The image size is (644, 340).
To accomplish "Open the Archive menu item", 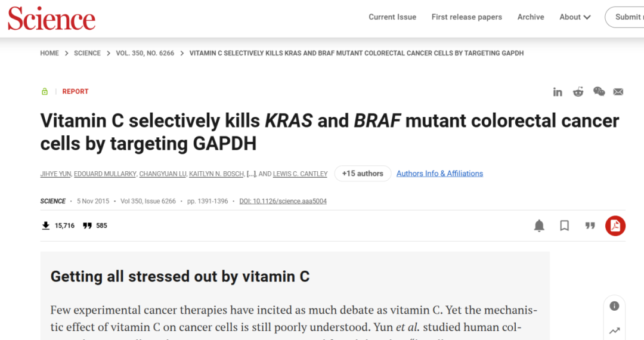I will point(531,17).
